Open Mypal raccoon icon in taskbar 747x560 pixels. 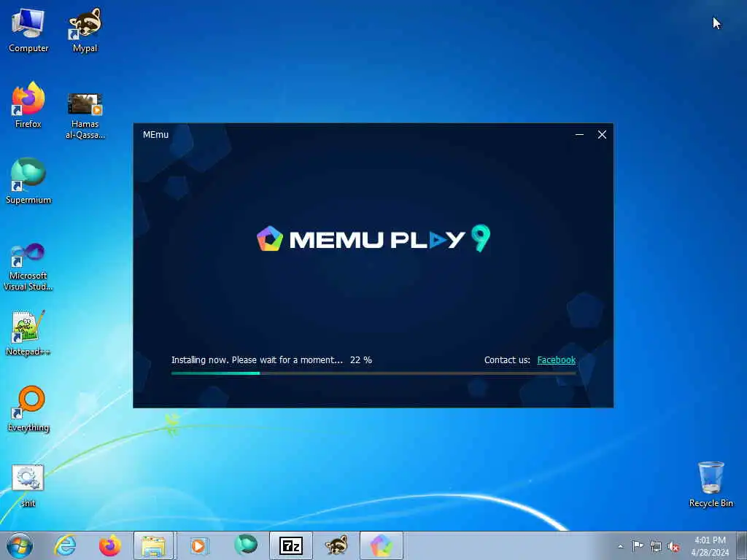click(x=336, y=545)
